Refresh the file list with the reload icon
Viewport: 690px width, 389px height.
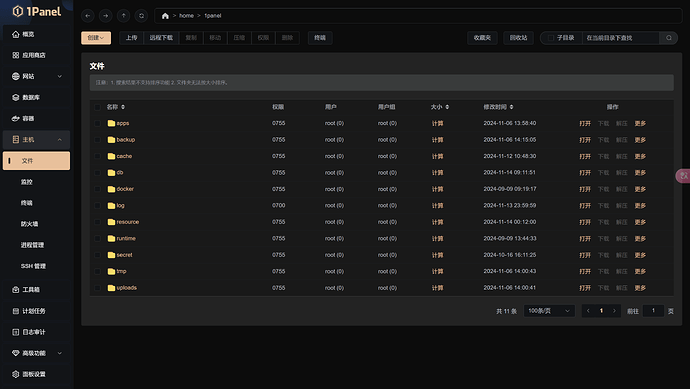pyautogui.click(x=141, y=16)
